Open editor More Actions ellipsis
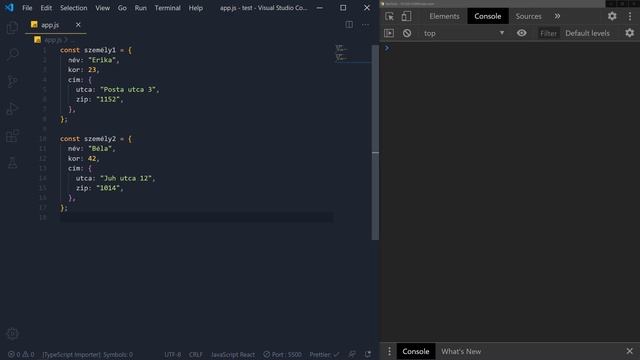The width and height of the screenshot is (640, 360). [365, 24]
